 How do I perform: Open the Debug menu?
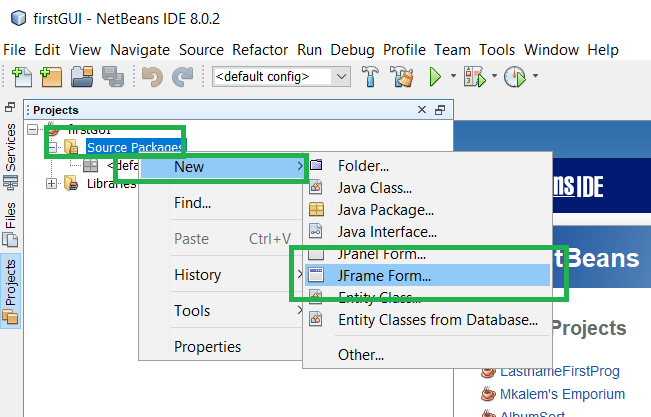(x=352, y=50)
